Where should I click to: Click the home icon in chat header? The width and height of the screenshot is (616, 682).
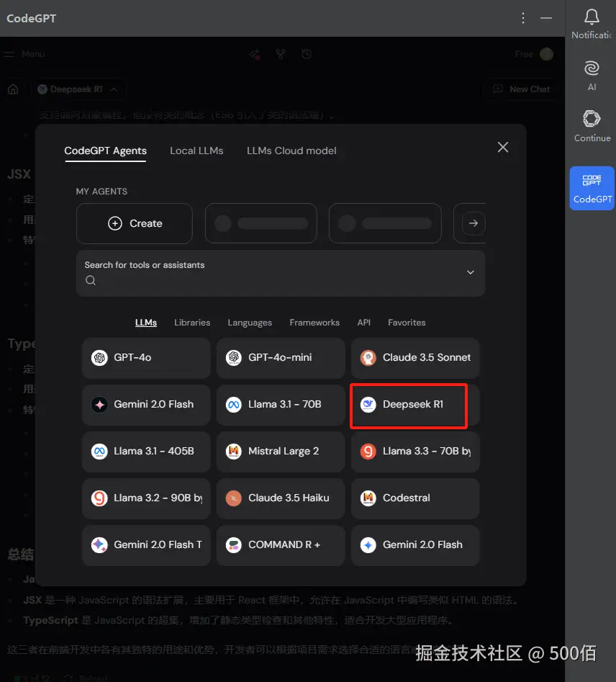[x=14, y=89]
